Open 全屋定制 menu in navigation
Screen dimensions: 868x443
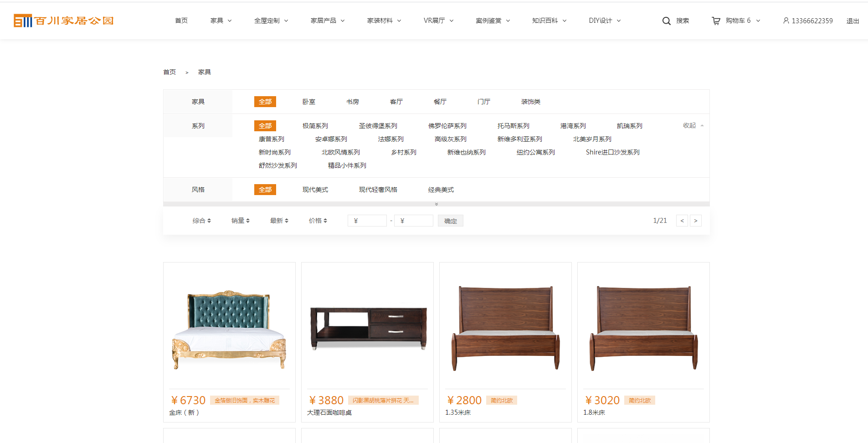(x=271, y=21)
